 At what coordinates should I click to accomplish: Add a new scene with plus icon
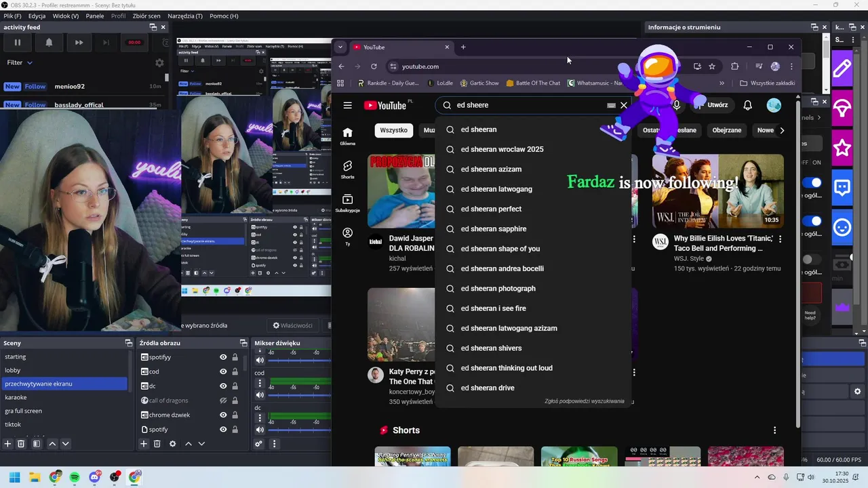(x=8, y=444)
